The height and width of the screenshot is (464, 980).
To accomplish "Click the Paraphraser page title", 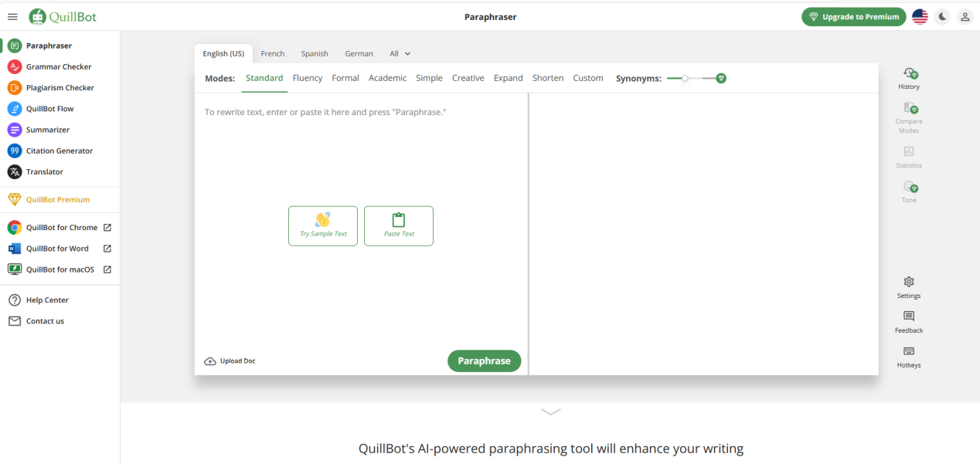I will pyautogui.click(x=491, y=16).
